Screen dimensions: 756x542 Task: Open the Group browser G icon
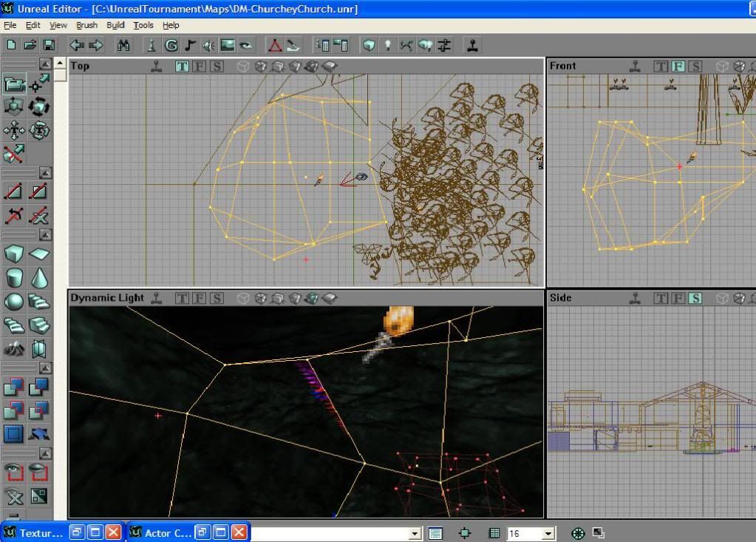pos(171,45)
